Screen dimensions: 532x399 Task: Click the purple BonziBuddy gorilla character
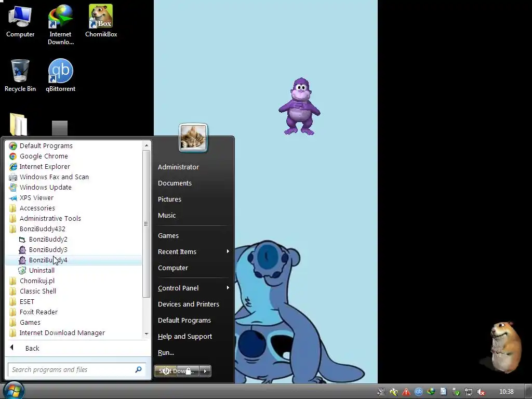point(299,107)
